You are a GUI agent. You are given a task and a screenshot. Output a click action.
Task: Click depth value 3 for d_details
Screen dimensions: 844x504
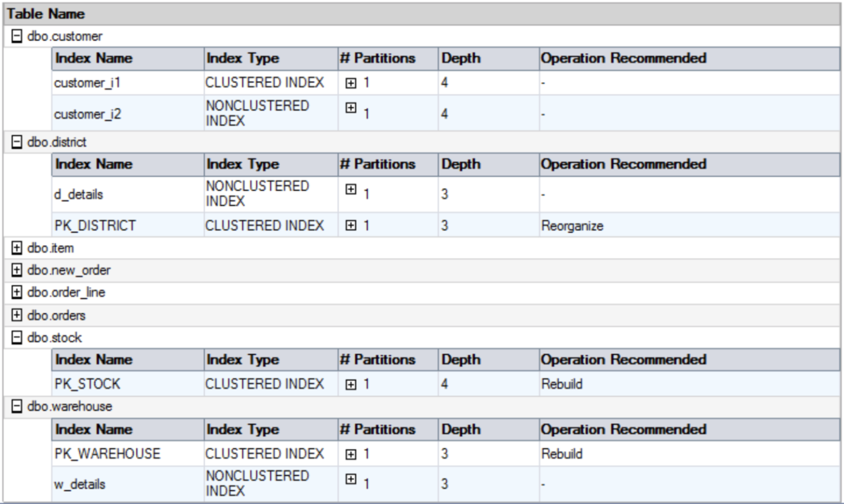444,195
